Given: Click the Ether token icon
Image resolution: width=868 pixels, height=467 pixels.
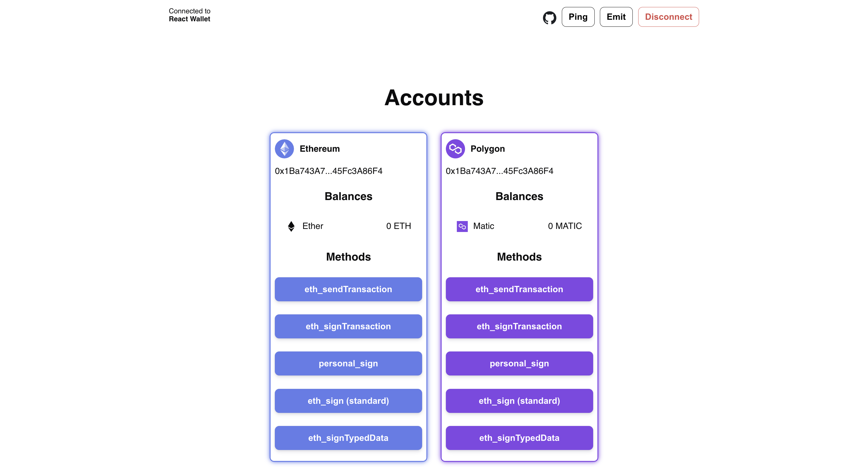Looking at the screenshot, I should click(x=291, y=226).
